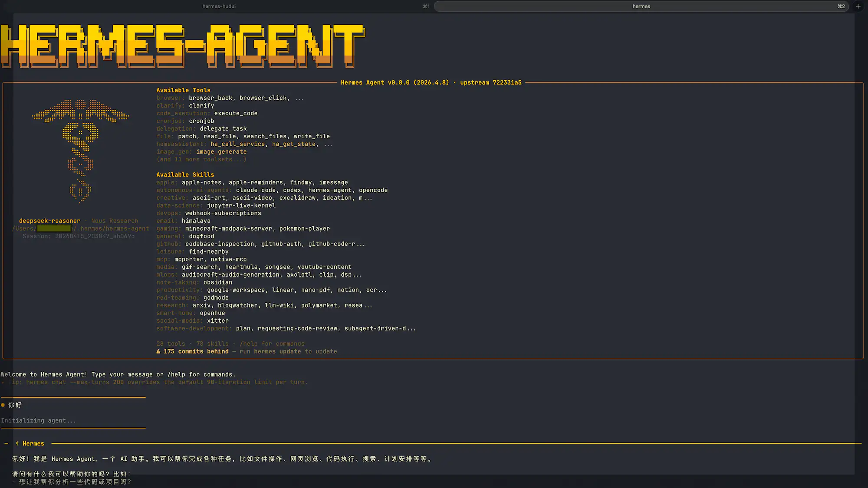Screen dimensions: 868x488
Task: Click the 'Available Tools' heading
Action: click(183, 90)
